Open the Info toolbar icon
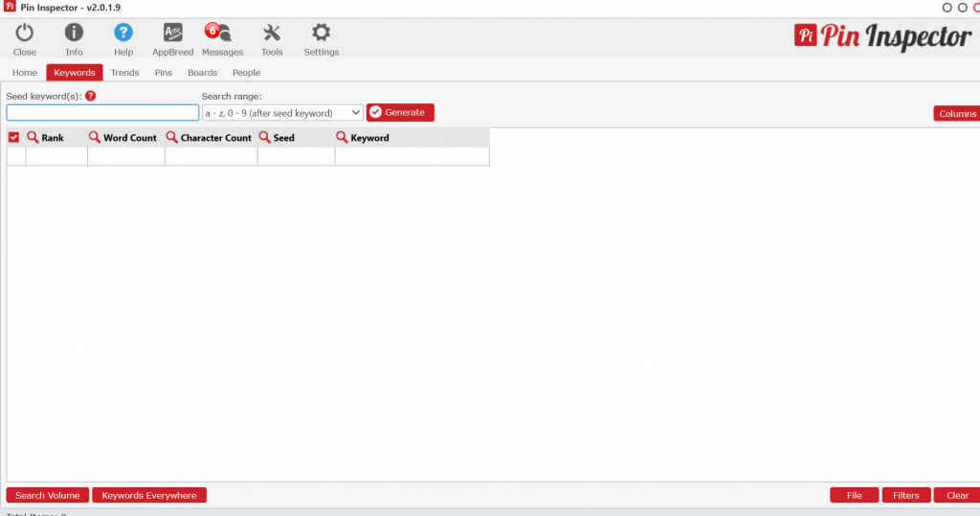The height and width of the screenshot is (516, 980). [74, 34]
